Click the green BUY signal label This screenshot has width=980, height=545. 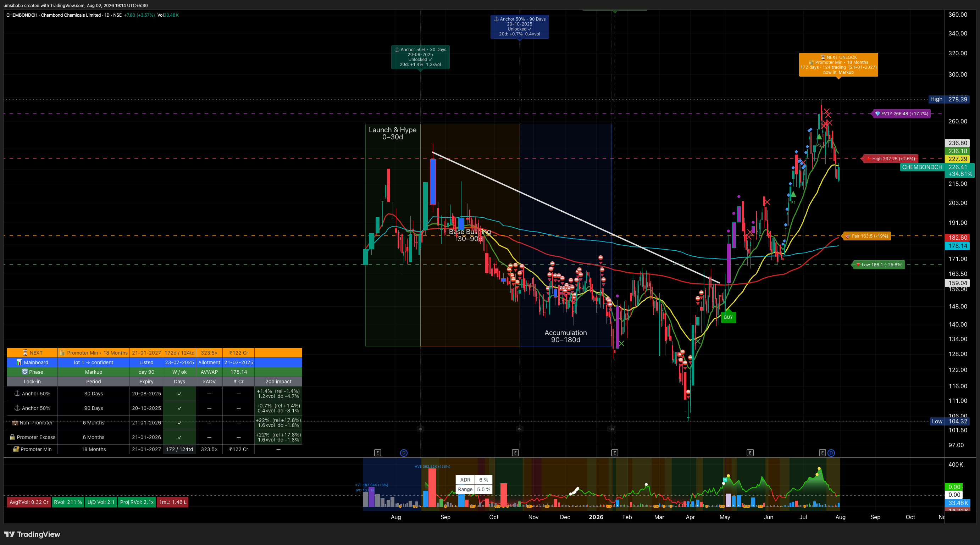coord(728,317)
